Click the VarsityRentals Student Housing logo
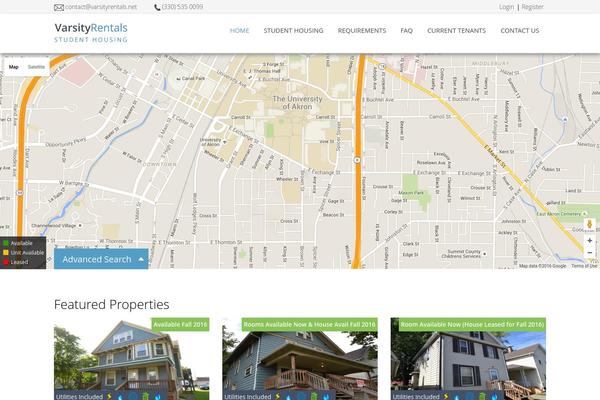 [91, 33]
